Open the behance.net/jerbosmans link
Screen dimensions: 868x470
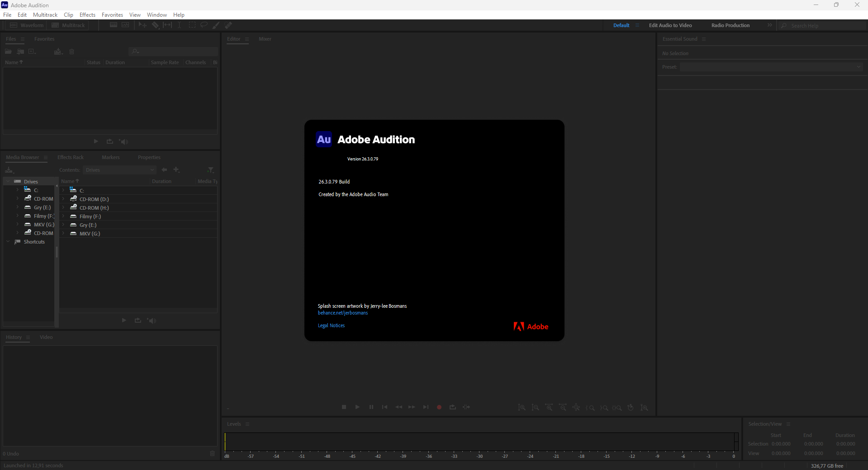(x=343, y=313)
